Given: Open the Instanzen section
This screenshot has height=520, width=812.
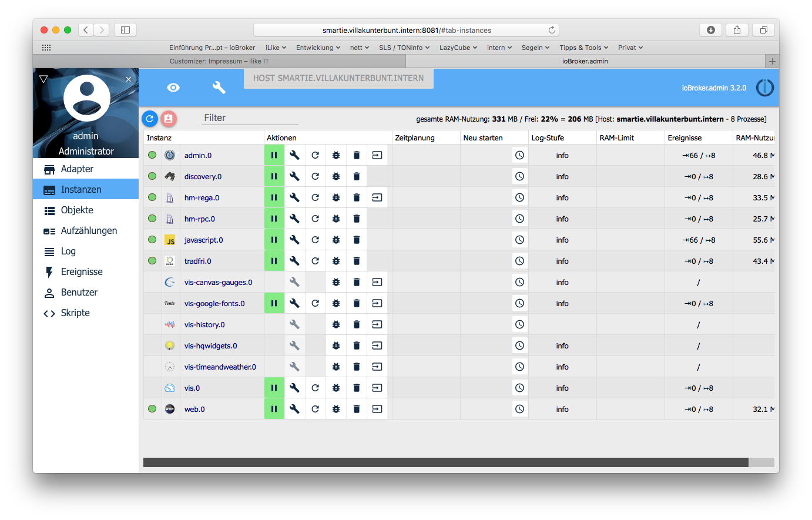Looking at the screenshot, I should click(86, 189).
